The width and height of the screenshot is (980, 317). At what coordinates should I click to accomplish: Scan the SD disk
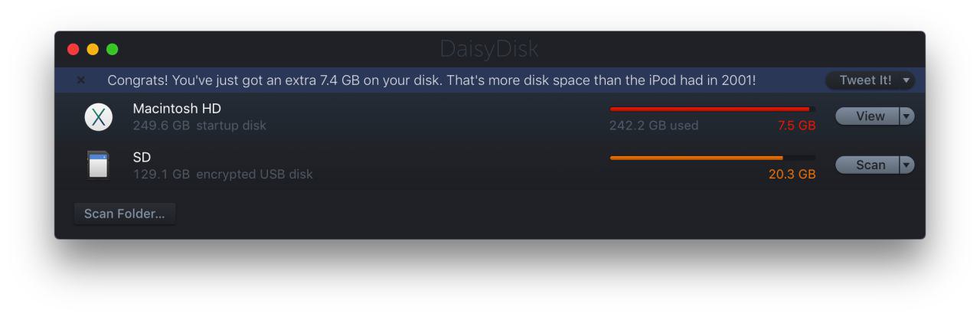click(867, 165)
